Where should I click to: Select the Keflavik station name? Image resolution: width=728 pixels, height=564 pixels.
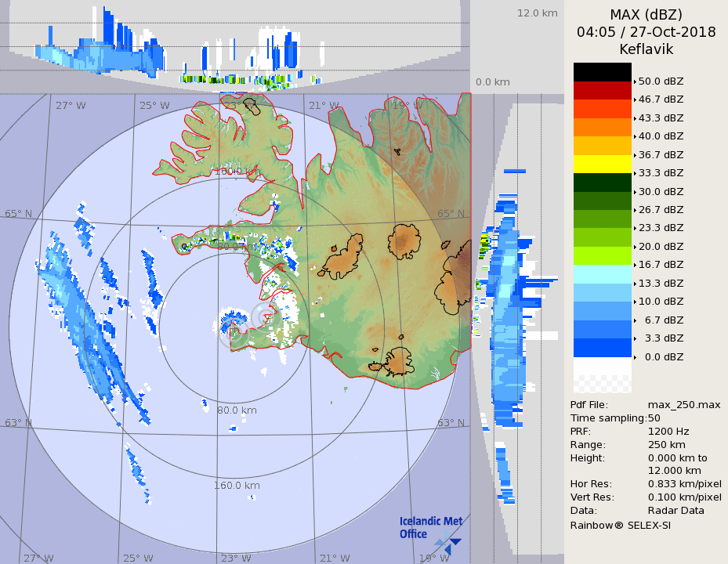coord(646,49)
